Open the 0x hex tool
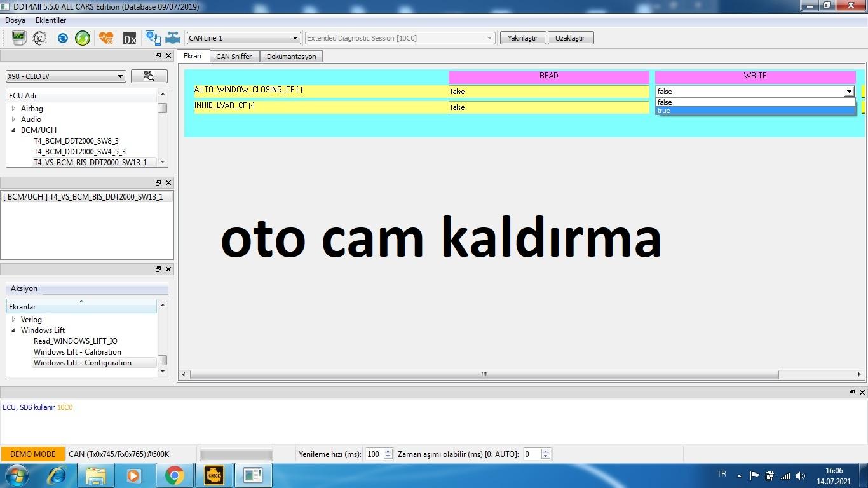The height and width of the screenshot is (488, 868). [130, 39]
